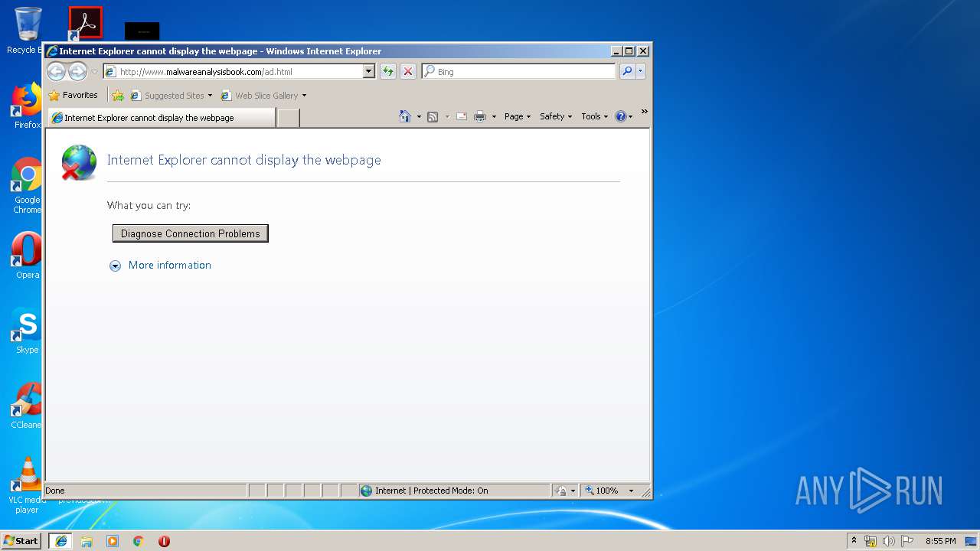The width and height of the screenshot is (980, 551).
Task: Open the Favorites star button
Action: tap(73, 96)
